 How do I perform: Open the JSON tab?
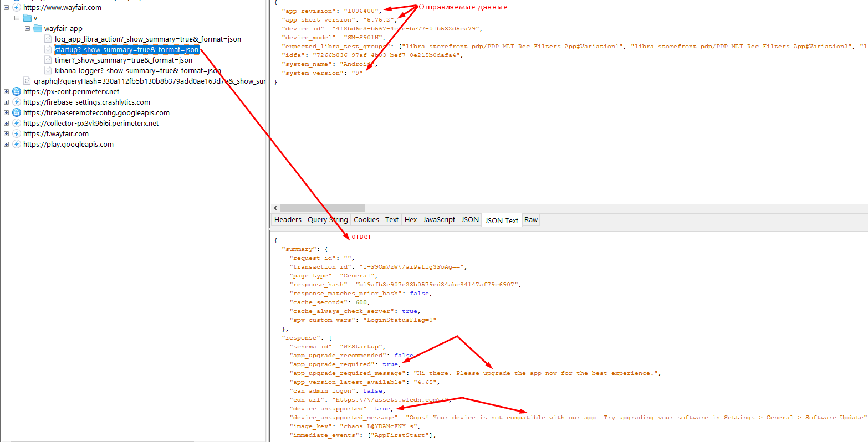[x=470, y=220]
